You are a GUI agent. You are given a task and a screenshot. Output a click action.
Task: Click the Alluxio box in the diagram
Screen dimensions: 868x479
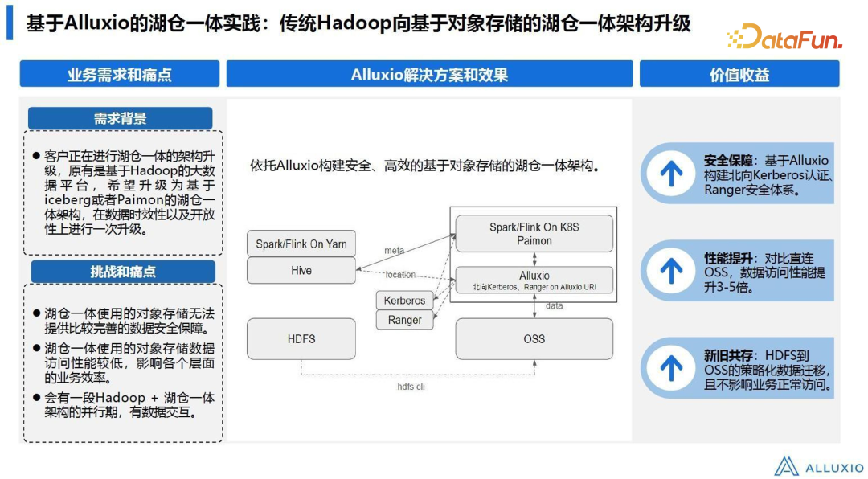(x=534, y=280)
